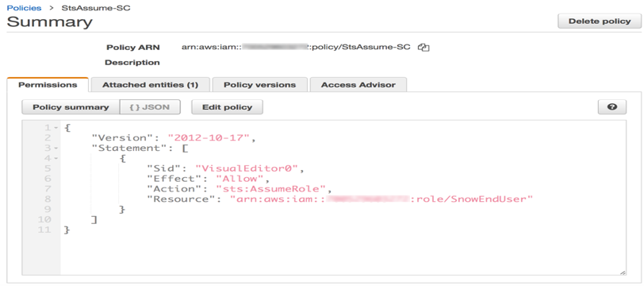Copy the Policy ARN with the copy icon
Viewport: 644px width, 286px height.
pyautogui.click(x=424, y=48)
